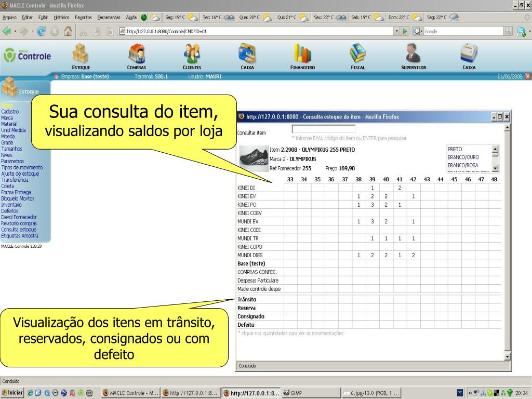Image resolution: width=532 pixels, height=399 pixels.
Task: Click the Consultar item input field
Action: (323, 129)
